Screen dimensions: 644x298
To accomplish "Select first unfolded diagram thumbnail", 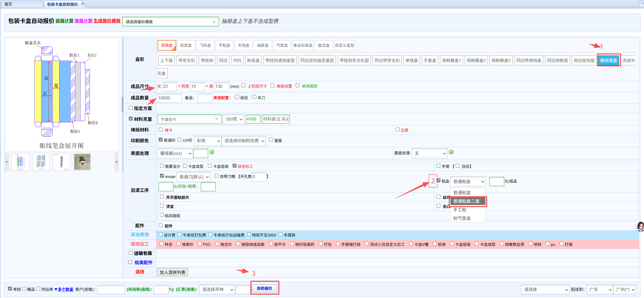I will [x=20, y=162].
